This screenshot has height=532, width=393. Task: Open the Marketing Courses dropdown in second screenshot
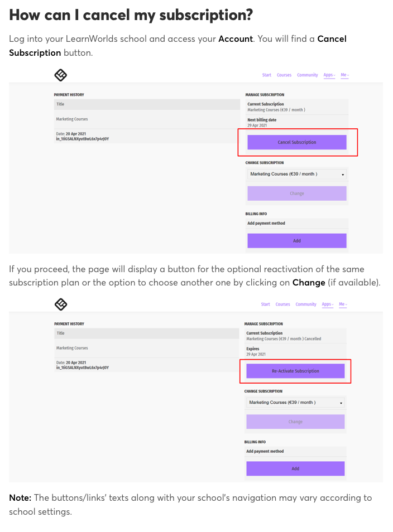click(x=295, y=403)
